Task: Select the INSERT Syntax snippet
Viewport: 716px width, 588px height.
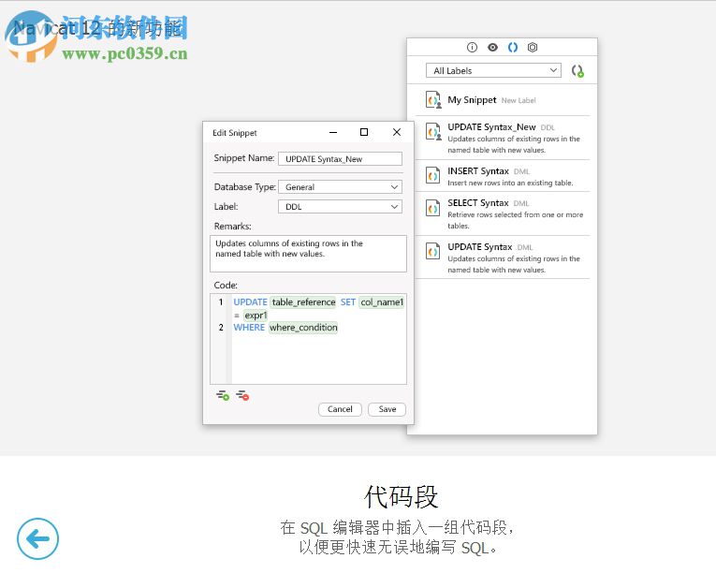Action: pyautogui.click(x=503, y=176)
